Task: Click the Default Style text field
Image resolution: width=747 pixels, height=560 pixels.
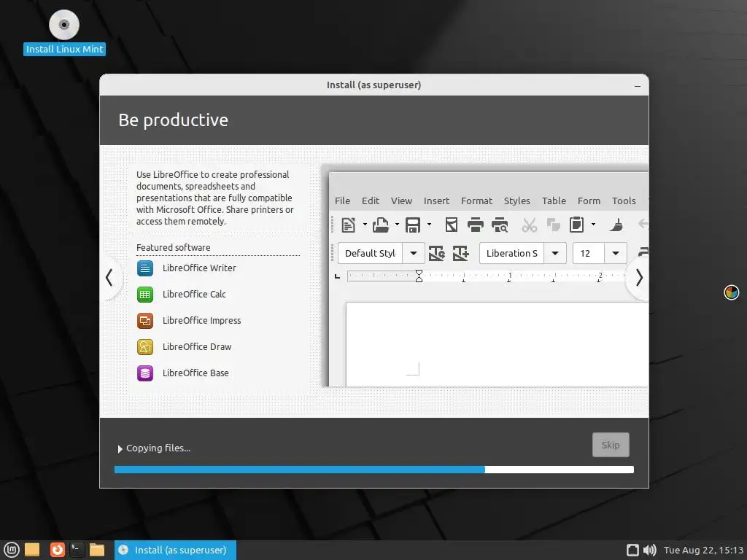Action: pyautogui.click(x=370, y=253)
